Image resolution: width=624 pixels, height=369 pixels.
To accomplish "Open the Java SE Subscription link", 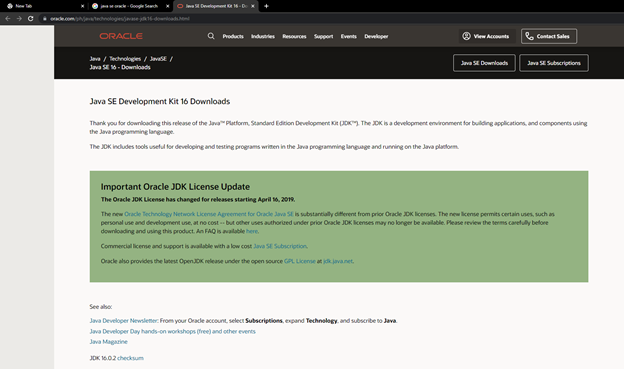I will pyautogui.click(x=280, y=246).
